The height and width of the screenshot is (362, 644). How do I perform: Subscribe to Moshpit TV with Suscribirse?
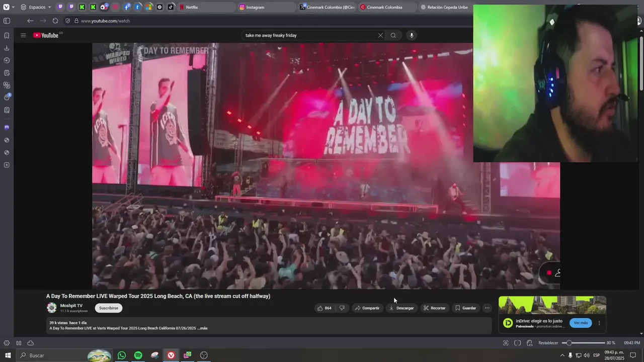pos(109,308)
